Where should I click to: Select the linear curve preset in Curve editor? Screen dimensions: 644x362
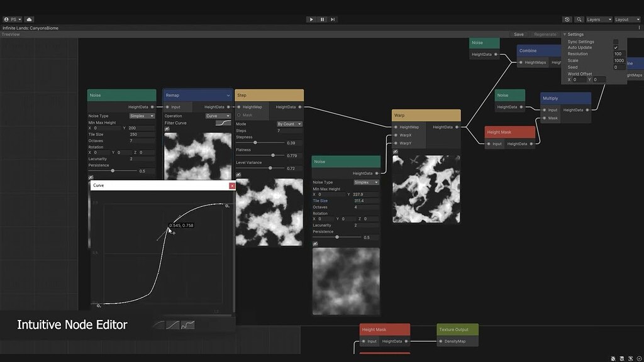pos(157,324)
